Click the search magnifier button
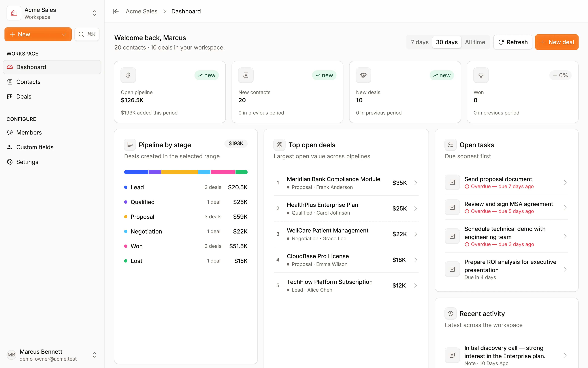This screenshot has width=588, height=368. click(x=87, y=34)
